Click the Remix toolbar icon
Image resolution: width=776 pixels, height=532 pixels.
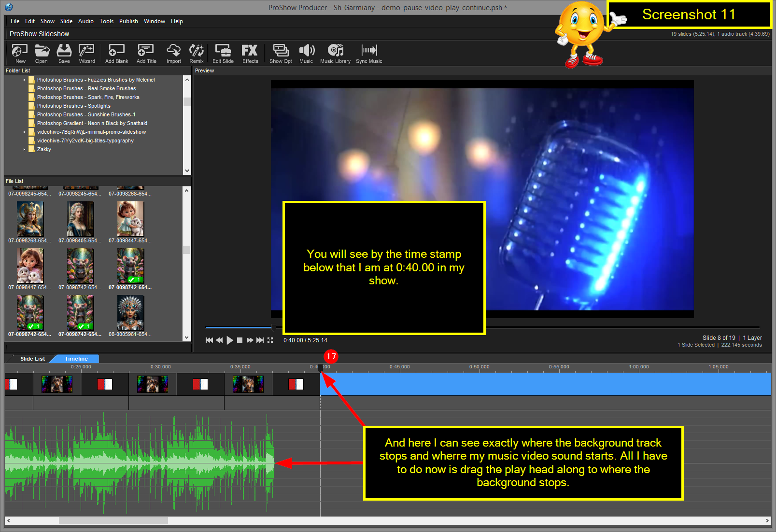(x=197, y=54)
